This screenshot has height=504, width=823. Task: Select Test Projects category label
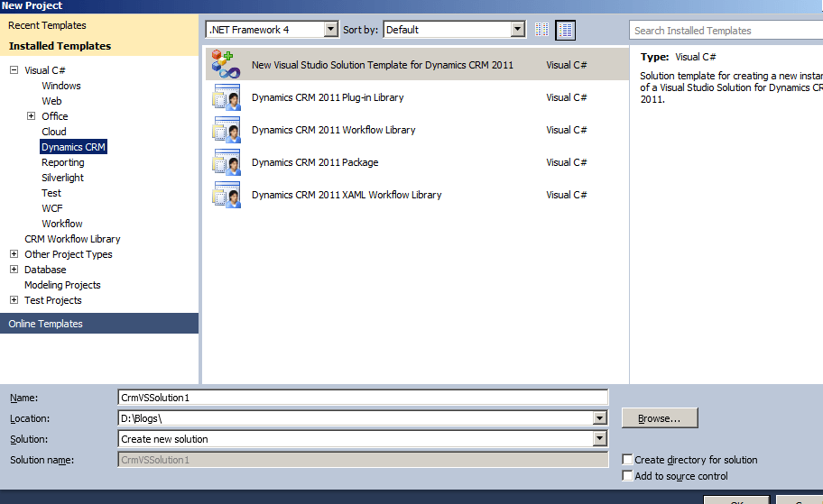pos(53,300)
